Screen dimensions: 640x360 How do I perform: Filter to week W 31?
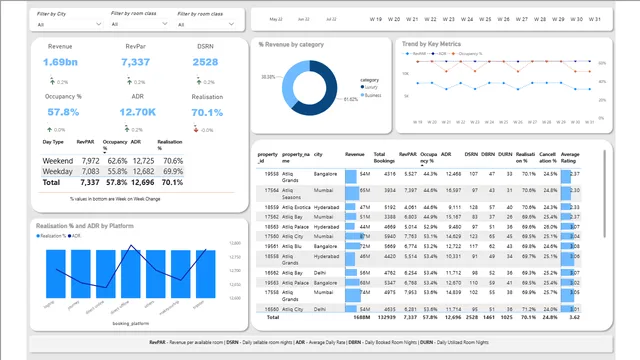[595, 19]
